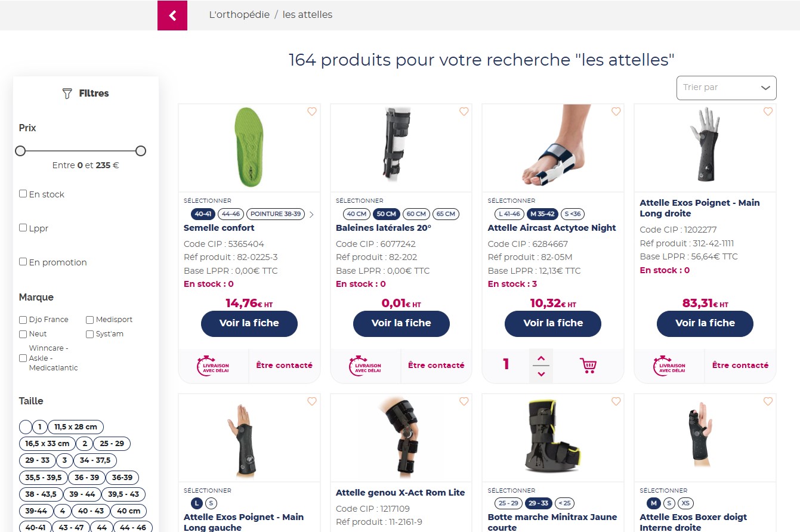This screenshot has width=800, height=532.
Task: Click the pink back arrow button
Action: click(x=172, y=16)
